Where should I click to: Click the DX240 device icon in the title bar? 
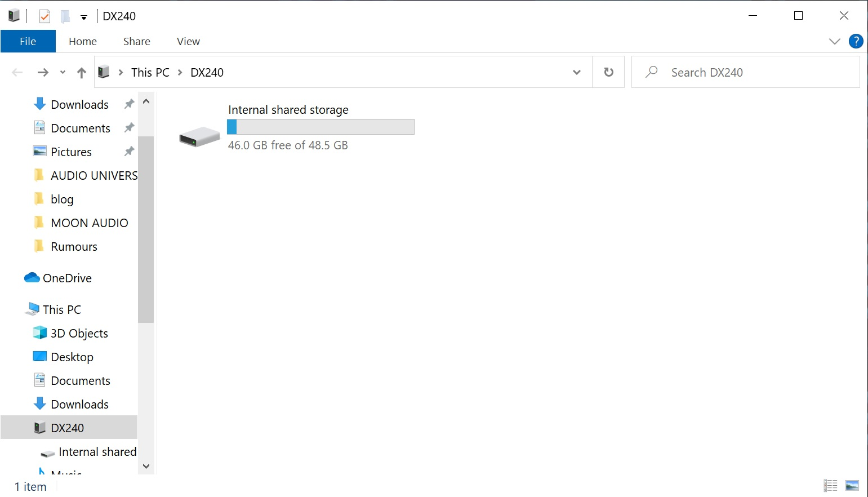(x=14, y=16)
